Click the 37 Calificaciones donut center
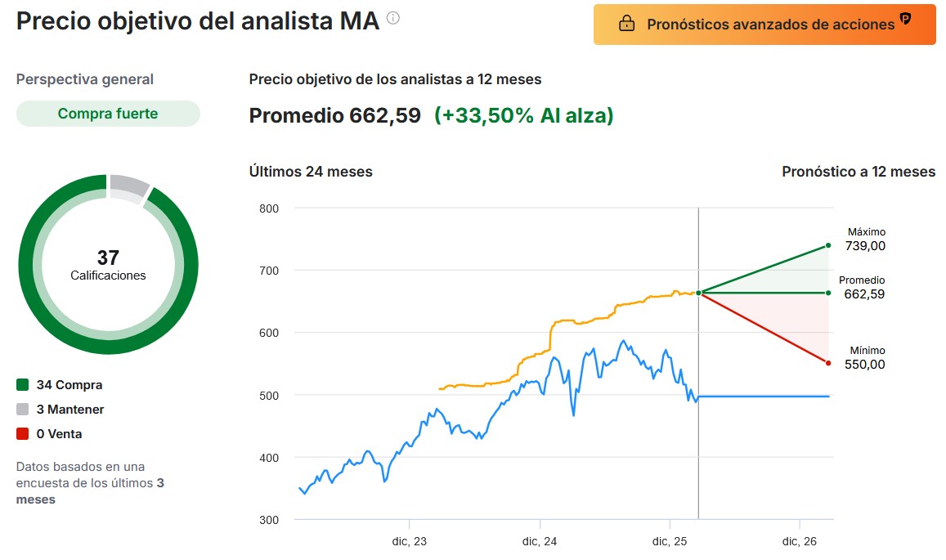The height and width of the screenshot is (560, 946). [108, 264]
